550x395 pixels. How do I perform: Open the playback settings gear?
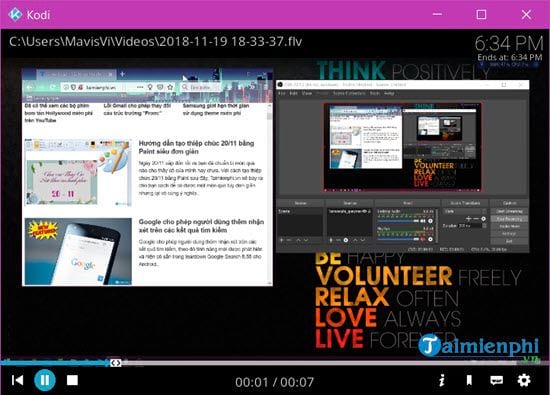(524, 381)
